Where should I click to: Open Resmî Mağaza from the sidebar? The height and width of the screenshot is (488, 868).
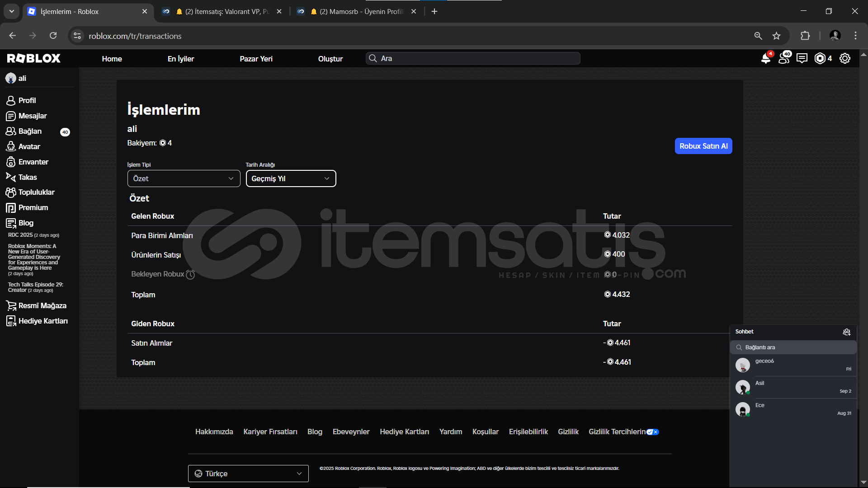click(x=36, y=305)
